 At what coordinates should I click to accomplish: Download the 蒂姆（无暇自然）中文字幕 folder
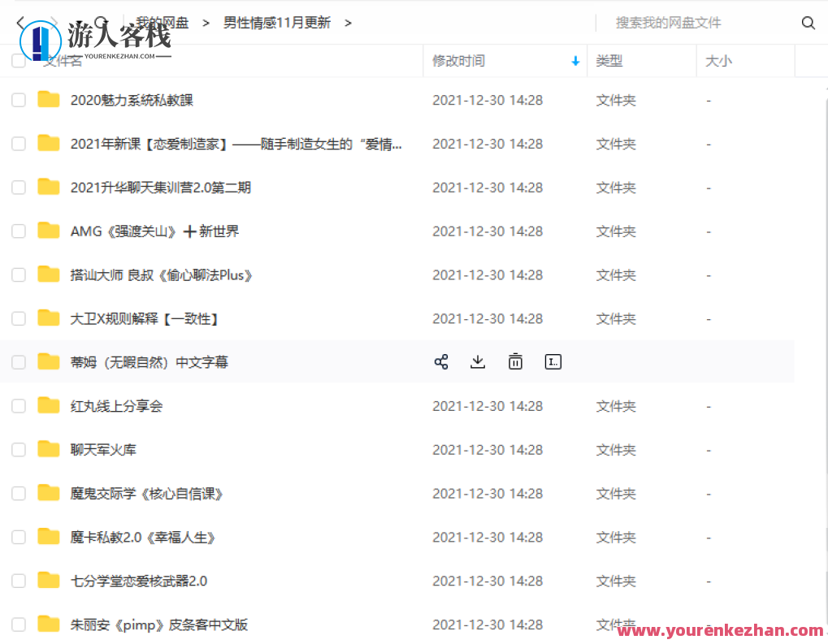(x=478, y=361)
